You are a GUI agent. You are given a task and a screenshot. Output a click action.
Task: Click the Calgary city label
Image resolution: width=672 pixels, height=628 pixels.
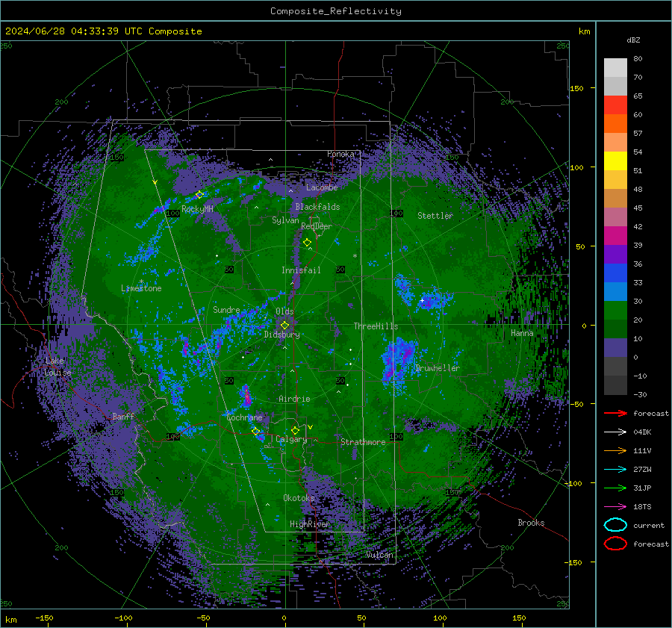(291, 439)
